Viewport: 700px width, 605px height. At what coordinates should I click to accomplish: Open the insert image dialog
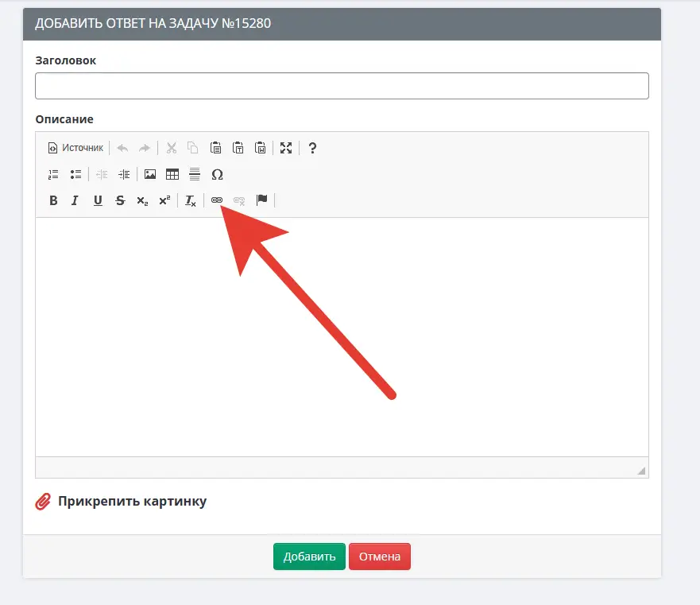pyautogui.click(x=149, y=174)
